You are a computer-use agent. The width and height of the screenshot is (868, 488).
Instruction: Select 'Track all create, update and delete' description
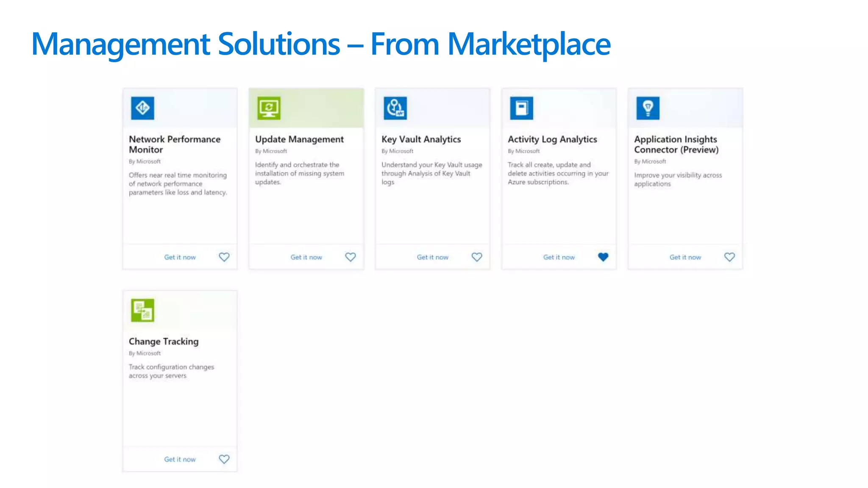pyautogui.click(x=558, y=173)
